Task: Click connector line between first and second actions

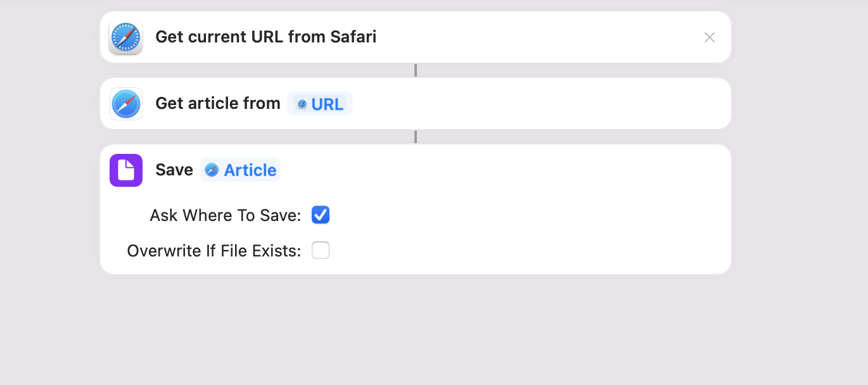Action: (416, 70)
